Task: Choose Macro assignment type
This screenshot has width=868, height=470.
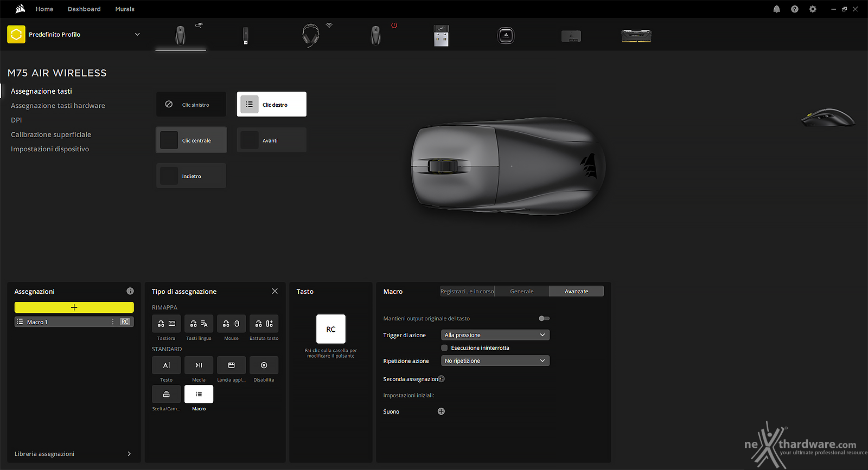Action: [x=199, y=394]
